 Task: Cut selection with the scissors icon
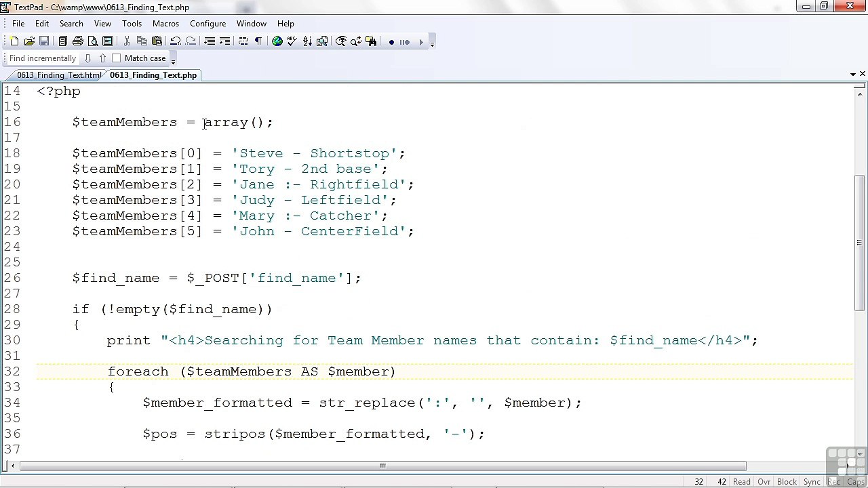(126, 41)
